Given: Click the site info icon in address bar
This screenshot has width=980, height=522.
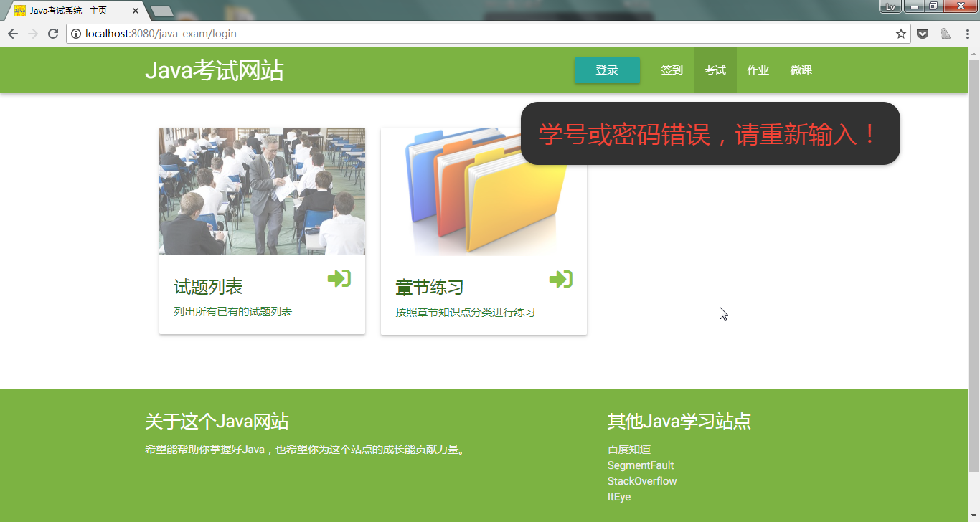Looking at the screenshot, I should (76, 34).
